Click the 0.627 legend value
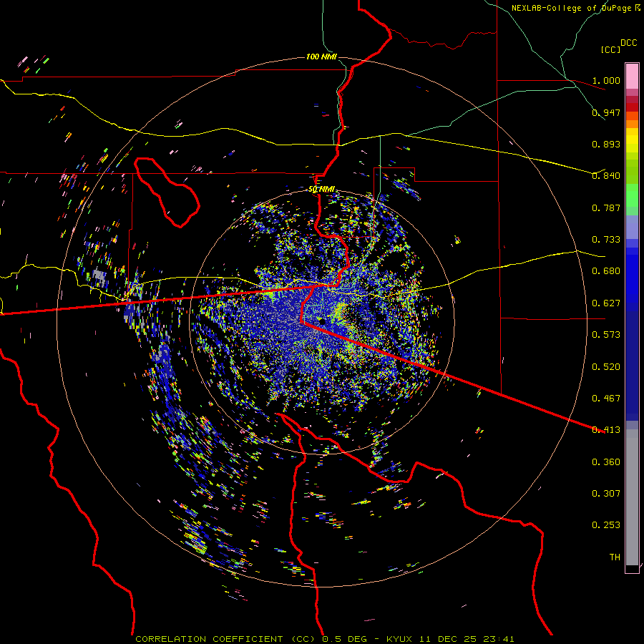The height and width of the screenshot is (644, 644). (x=606, y=303)
